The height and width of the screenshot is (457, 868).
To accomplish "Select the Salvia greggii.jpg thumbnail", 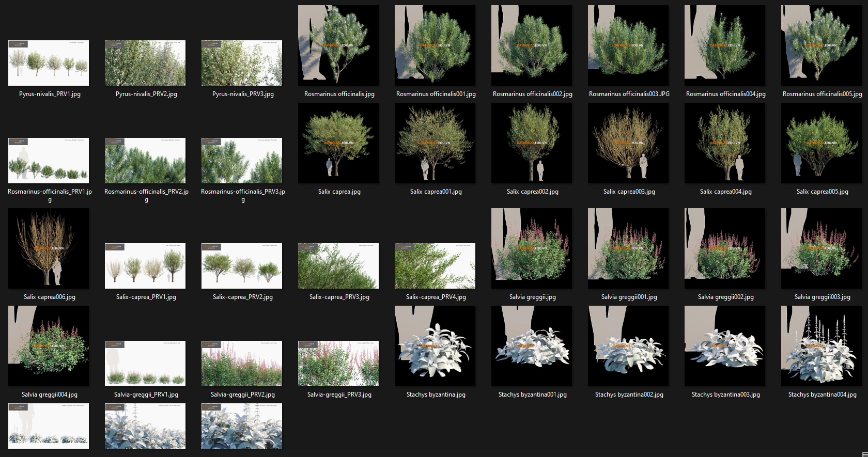I will coord(532,248).
